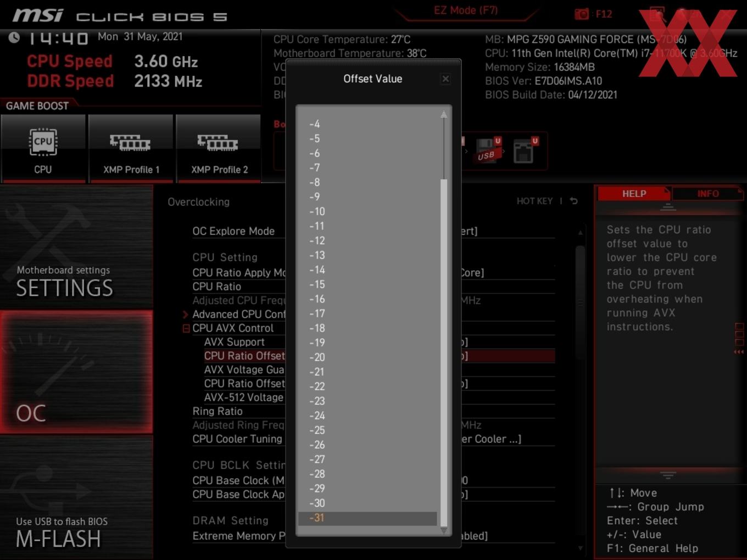Click the HELP panel bottom collapse handle

pyautogui.click(x=668, y=475)
